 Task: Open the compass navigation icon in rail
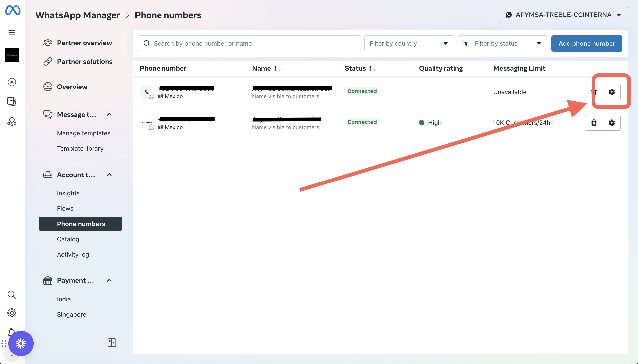pyautogui.click(x=12, y=82)
